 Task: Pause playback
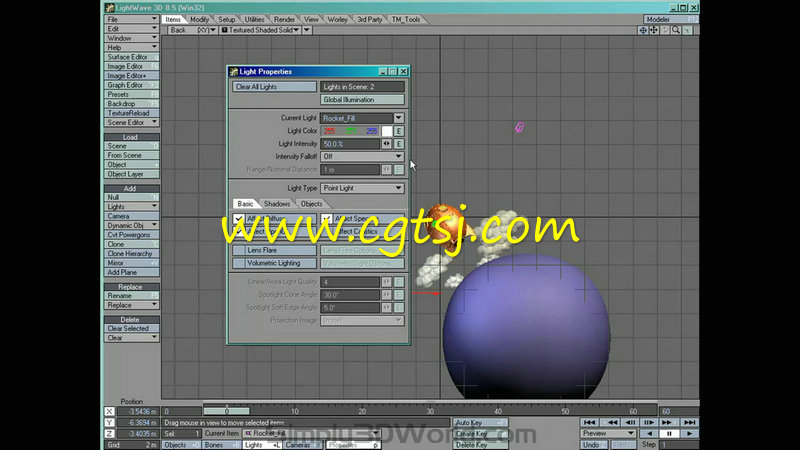point(669,434)
